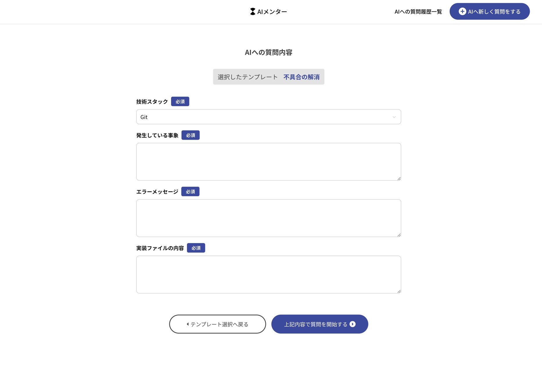Click the resize handle of エラーメッセージ textarea

399,235
